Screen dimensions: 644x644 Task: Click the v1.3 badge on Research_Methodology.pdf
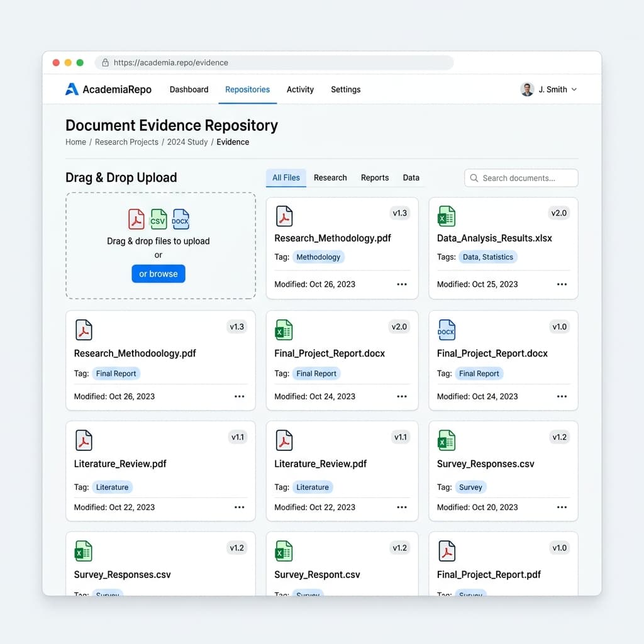coord(399,213)
